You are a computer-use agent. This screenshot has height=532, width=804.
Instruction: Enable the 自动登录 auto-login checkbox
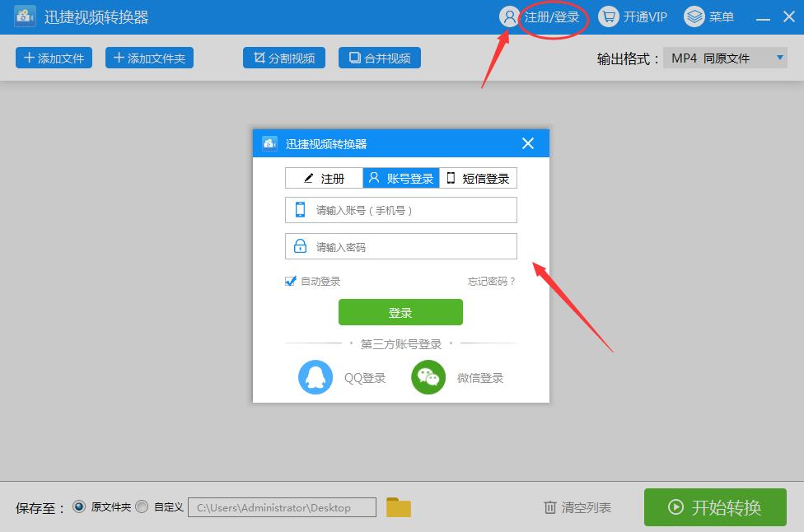[290, 281]
